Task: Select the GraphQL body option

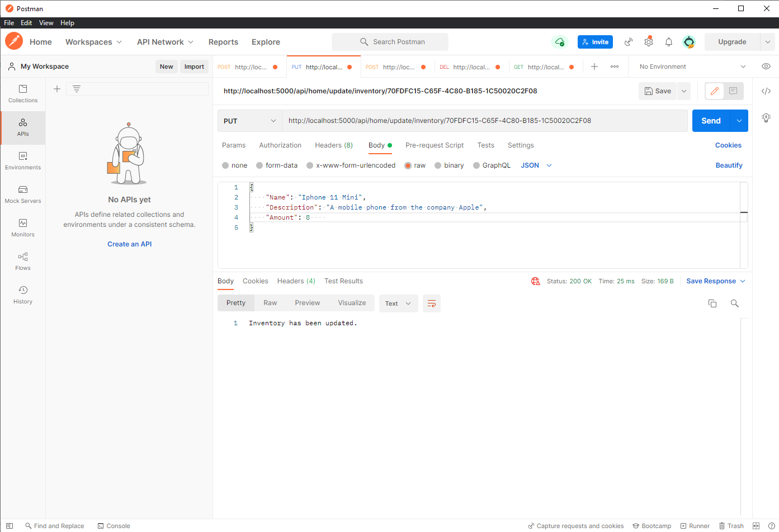Action: point(492,165)
